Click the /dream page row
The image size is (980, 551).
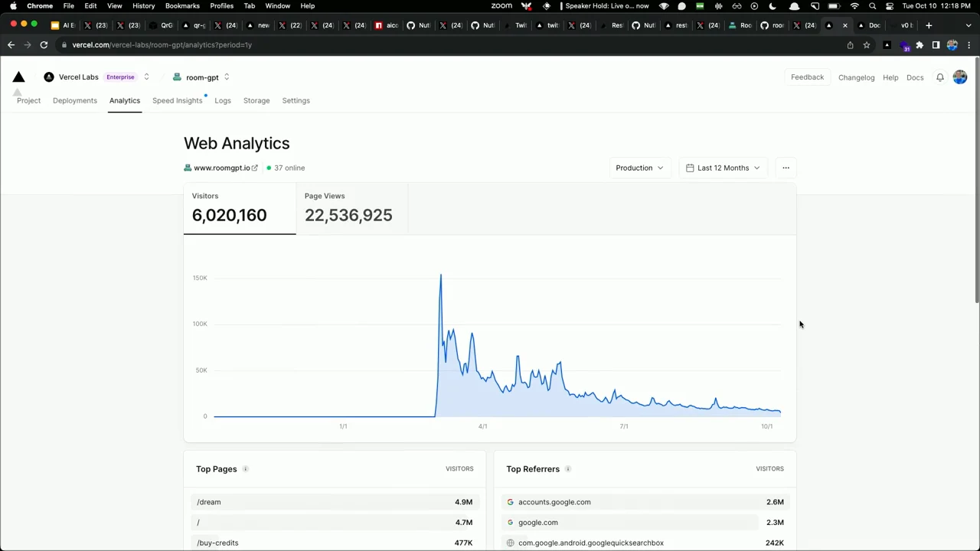point(335,502)
